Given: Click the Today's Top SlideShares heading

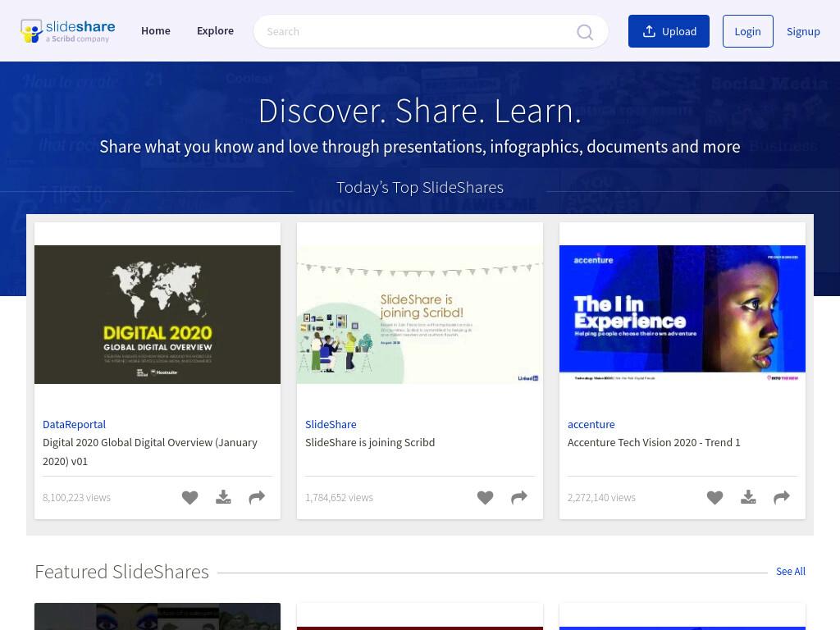Looking at the screenshot, I should [420, 188].
